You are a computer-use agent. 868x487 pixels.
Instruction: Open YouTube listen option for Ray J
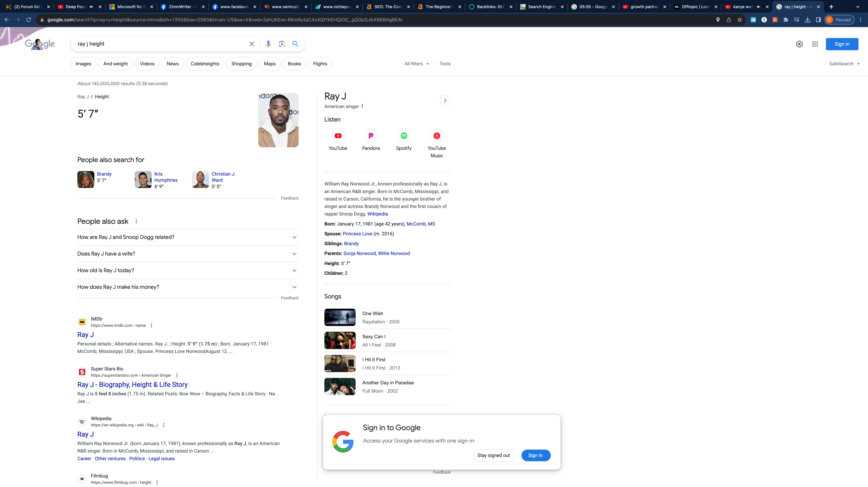(338, 140)
